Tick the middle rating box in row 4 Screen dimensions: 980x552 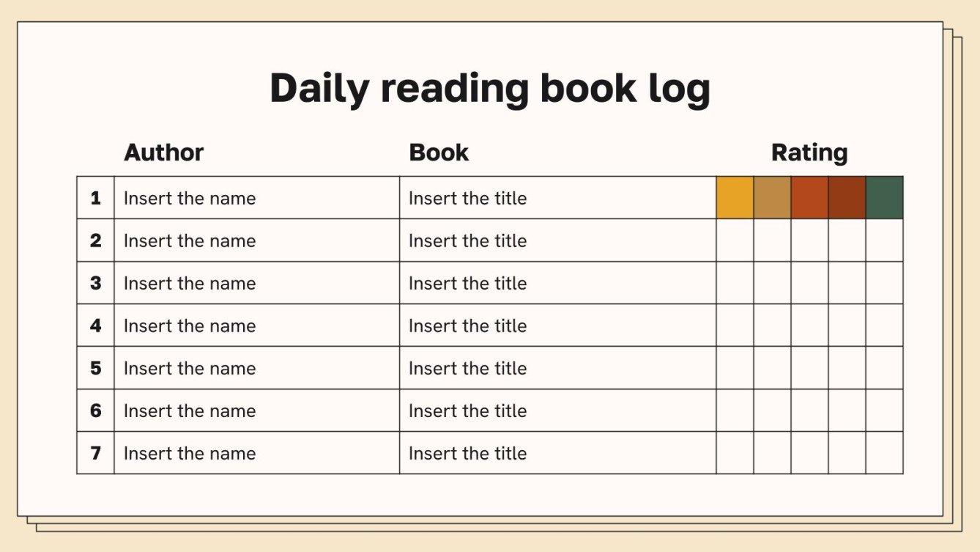click(x=809, y=325)
